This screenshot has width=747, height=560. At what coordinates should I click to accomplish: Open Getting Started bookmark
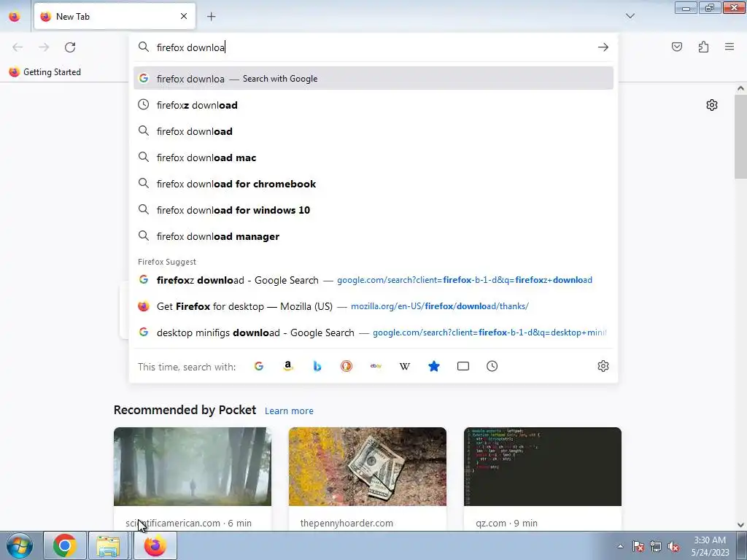click(44, 72)
